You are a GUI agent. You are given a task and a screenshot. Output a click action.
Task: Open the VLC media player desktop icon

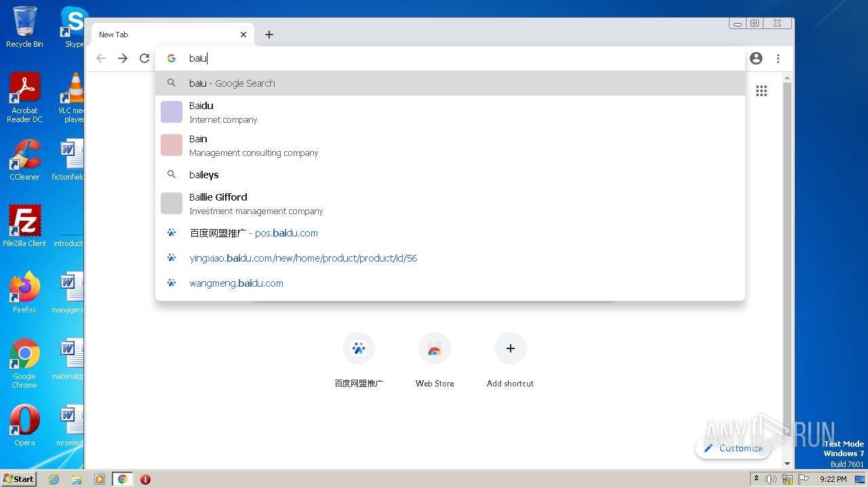click(x=71, y=98)
